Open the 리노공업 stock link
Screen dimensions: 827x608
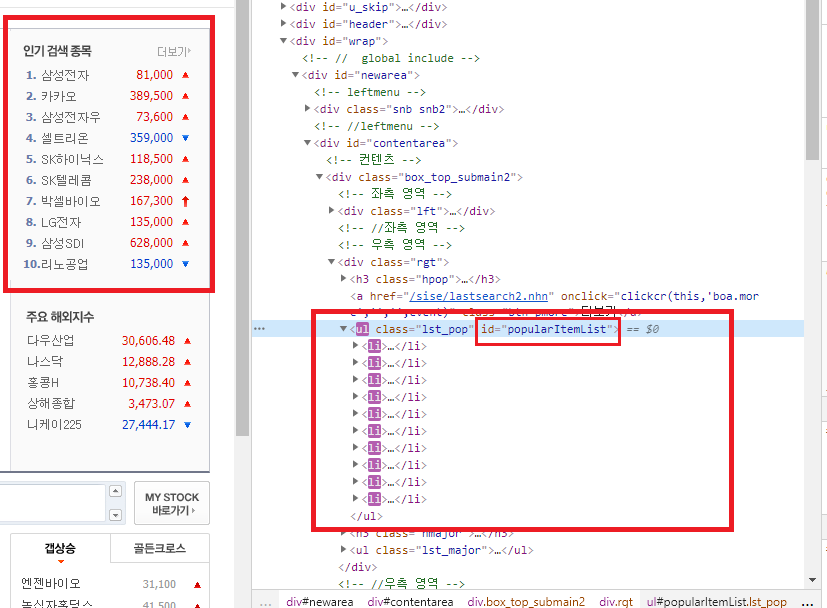coord(64,264)
